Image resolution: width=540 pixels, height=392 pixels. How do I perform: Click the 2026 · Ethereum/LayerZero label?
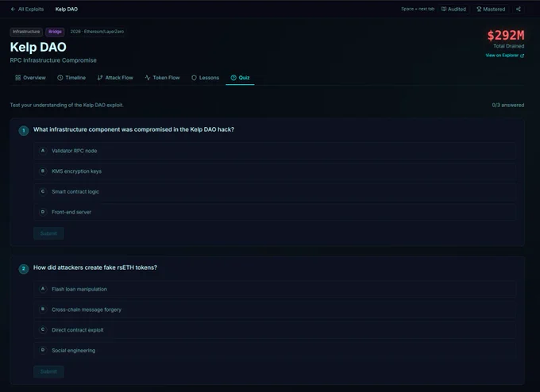[97, 31]
